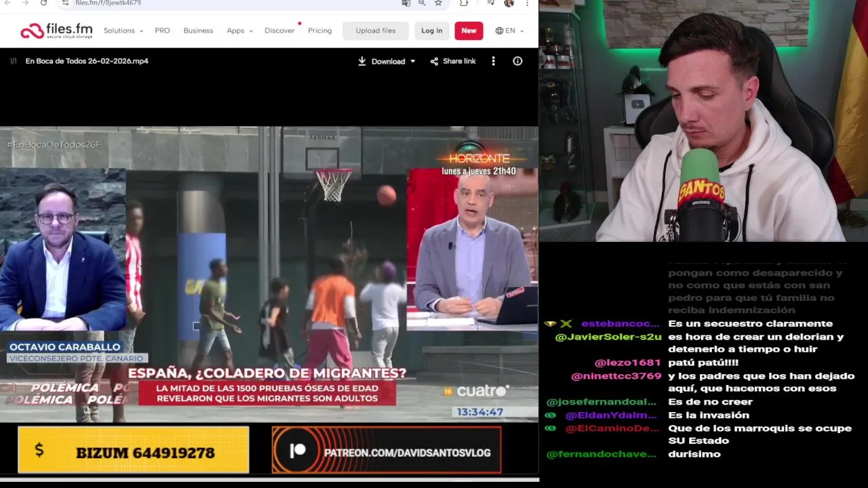Click chat message 'Es un secuestro claramente'
Image resolution: width=868 pixels, height=488 pixels.
[750, 324]
